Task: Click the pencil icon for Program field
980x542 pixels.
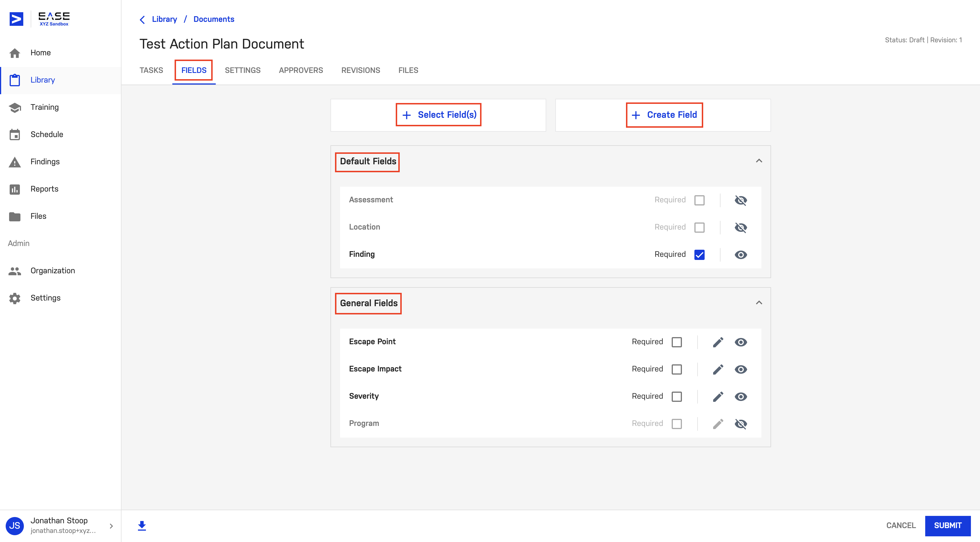Action: [718, 424]
